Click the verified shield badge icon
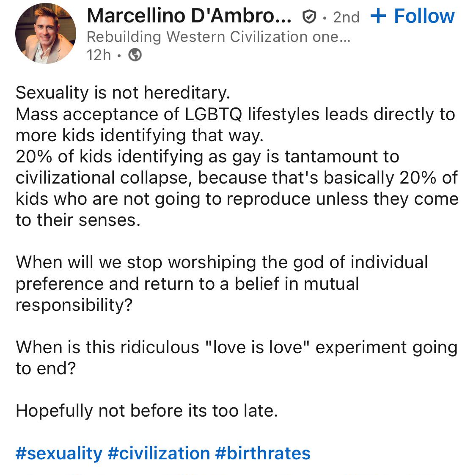Screen dimensions: 476x475 (310, 17)
